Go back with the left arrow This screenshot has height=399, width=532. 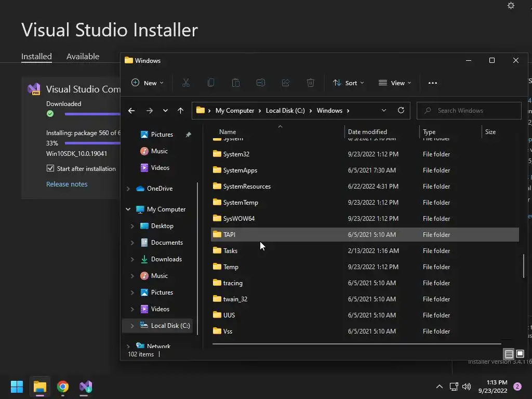point(131,111)
